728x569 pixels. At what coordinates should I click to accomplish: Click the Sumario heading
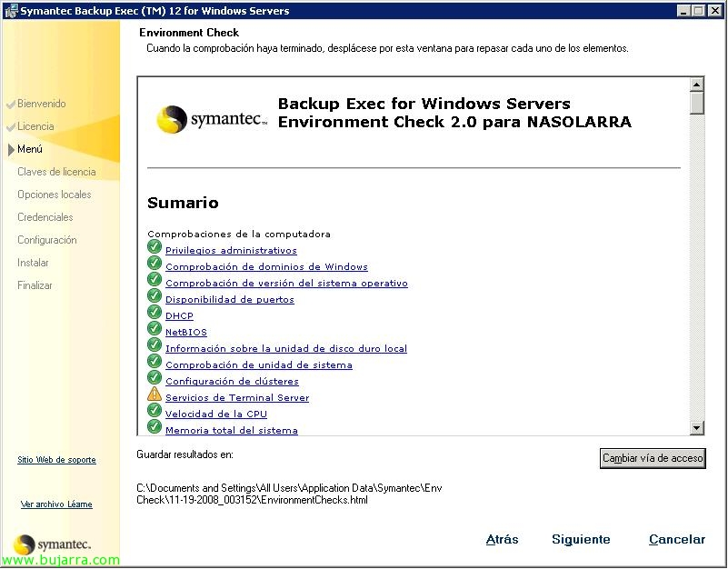point(183,203)
